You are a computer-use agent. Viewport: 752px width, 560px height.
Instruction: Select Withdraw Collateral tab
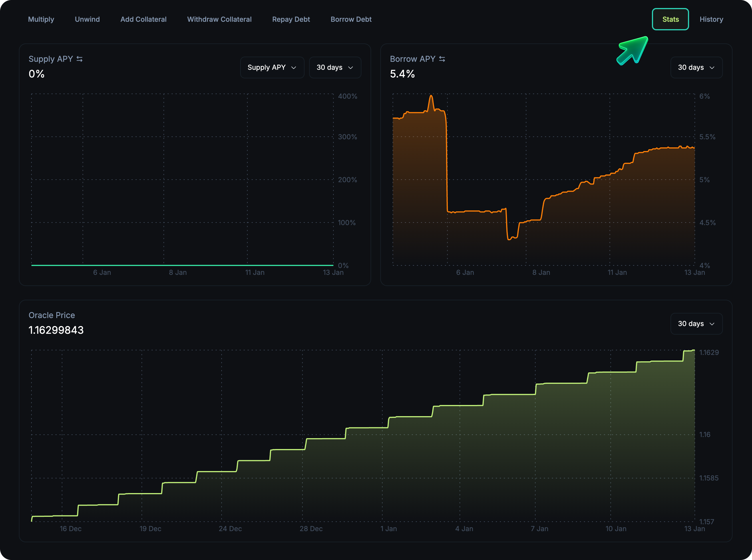(219, 19)
